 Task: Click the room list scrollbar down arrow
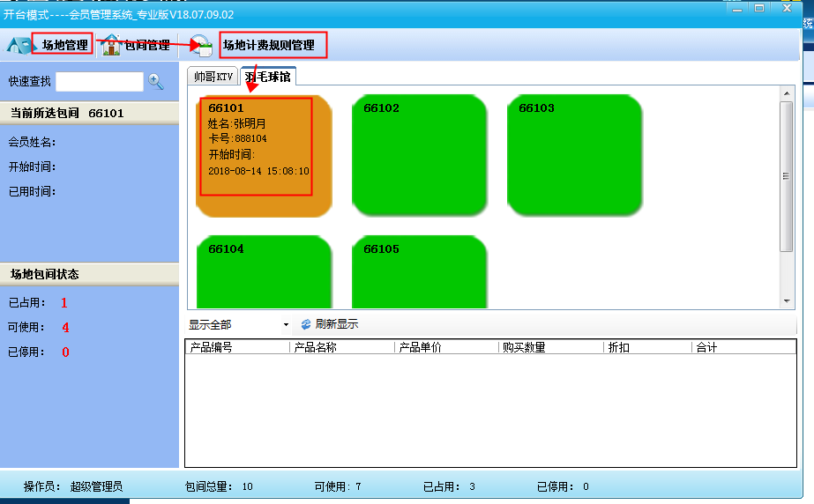[x=787, y=301]
